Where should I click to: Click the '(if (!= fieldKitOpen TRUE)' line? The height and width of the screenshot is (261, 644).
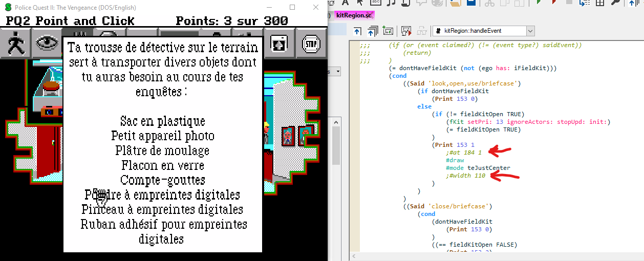click(x=478, y=114)
